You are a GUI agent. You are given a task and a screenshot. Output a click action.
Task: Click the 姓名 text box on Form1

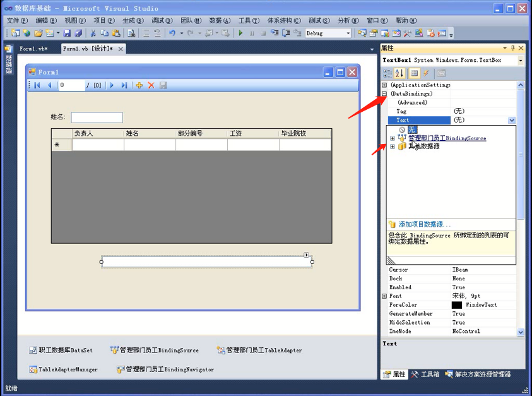coord(97,117)
